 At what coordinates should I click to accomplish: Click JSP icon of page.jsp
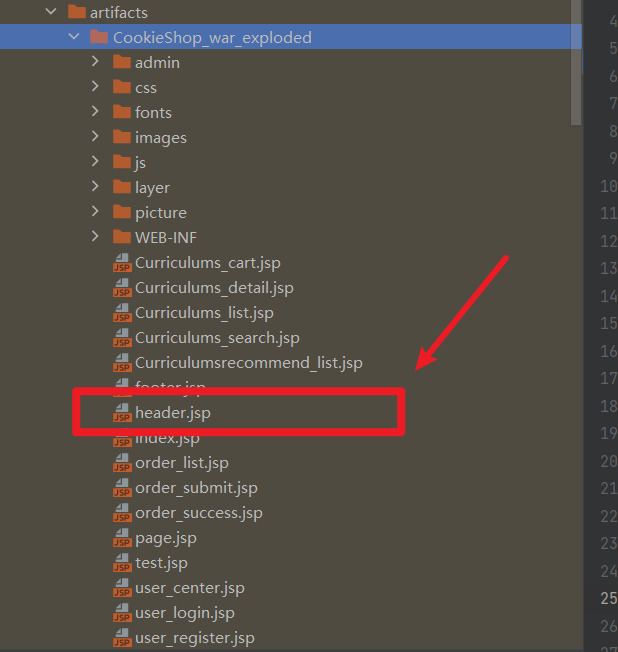[122, 537]
